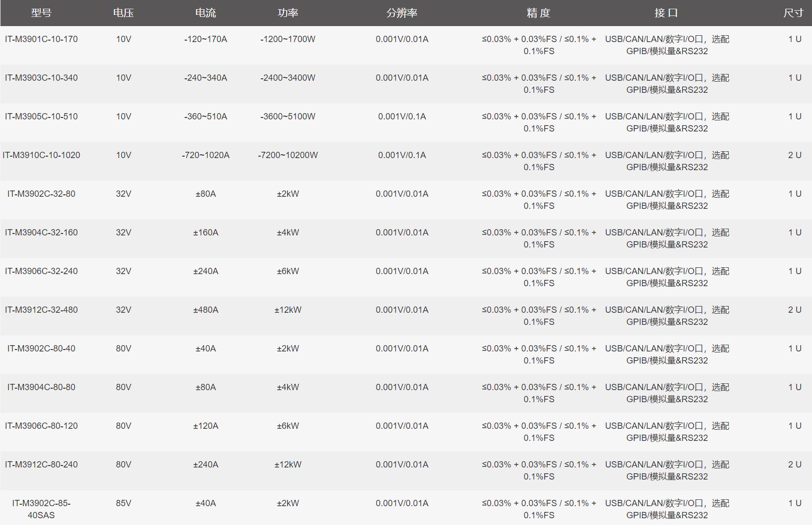
Task: Select model IT-M3903C-10-340
Action: 41,78
